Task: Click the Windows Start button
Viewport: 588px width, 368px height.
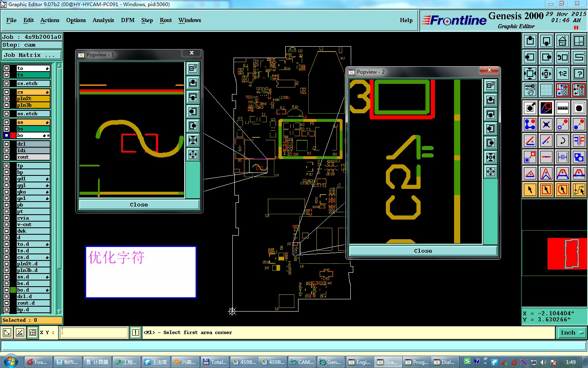Action: click(11, 362)
